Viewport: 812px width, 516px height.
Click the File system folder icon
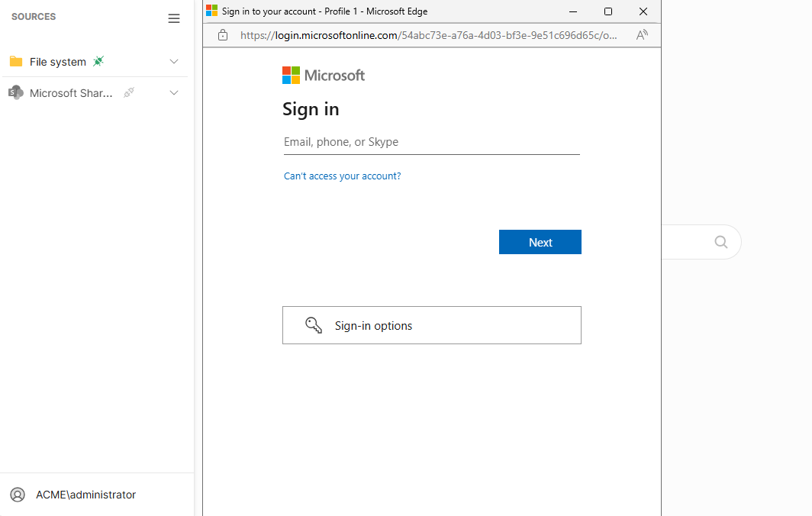point(16,62)
